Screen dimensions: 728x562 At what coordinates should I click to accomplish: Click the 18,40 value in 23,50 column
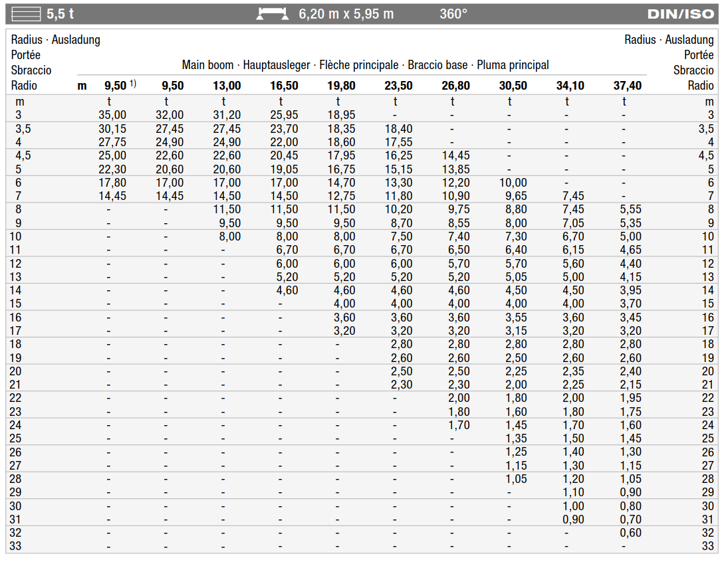pyautogui.click(x=398, y=129)
